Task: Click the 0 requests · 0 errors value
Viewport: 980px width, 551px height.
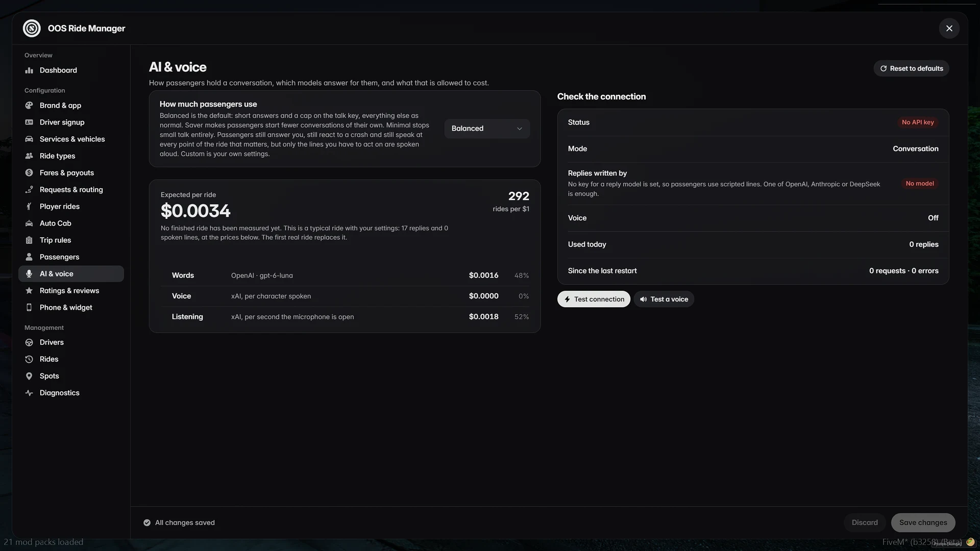Action: click(x=903, y=271)
